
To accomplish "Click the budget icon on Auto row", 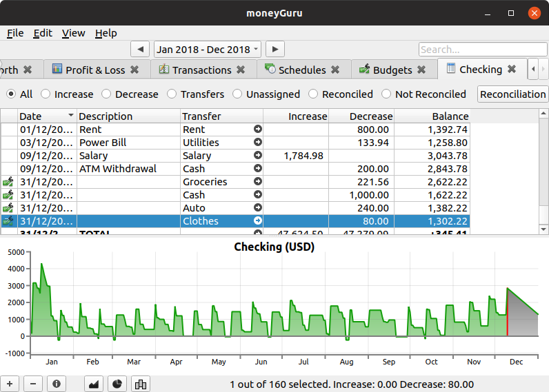I will pyautogui.click(x=8, y=208).
